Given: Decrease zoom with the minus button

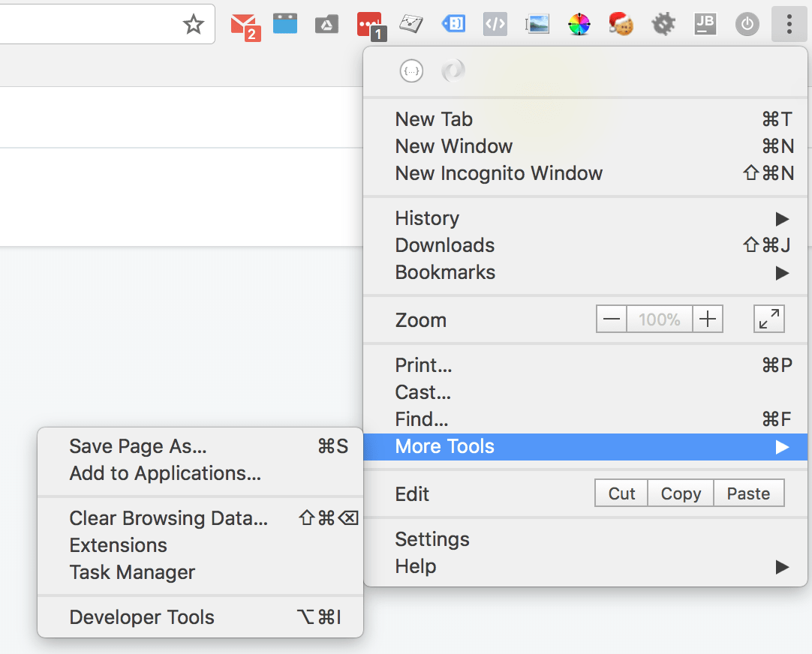Looking at the screenshot, I should [612, 319].
